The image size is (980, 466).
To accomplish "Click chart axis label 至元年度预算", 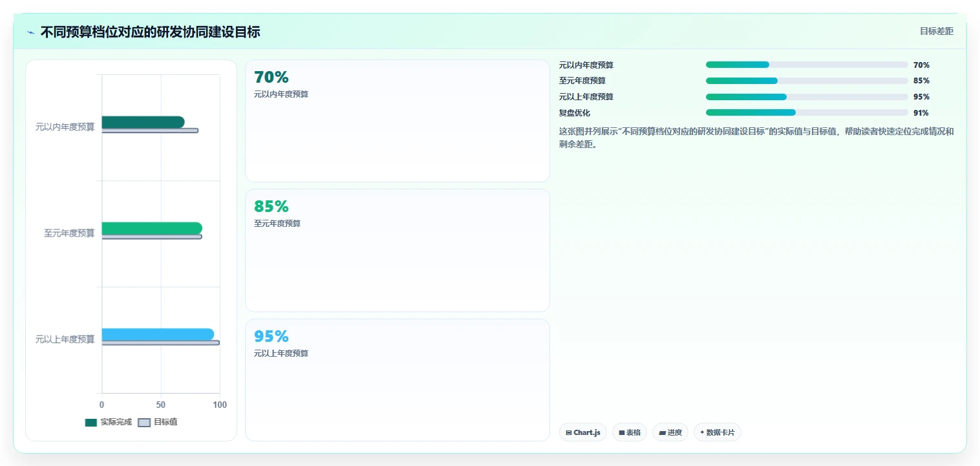I will [69, 233].
